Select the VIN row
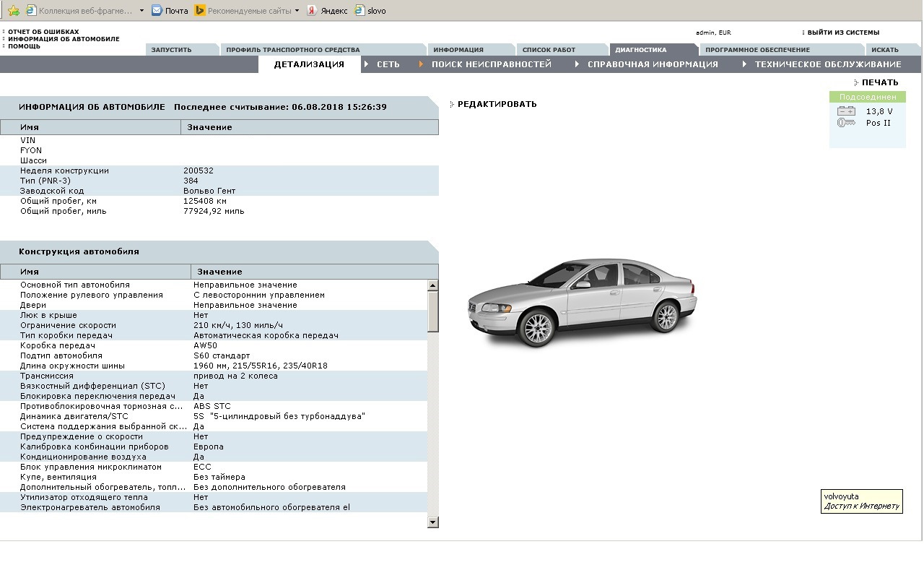 click(219, 140)
